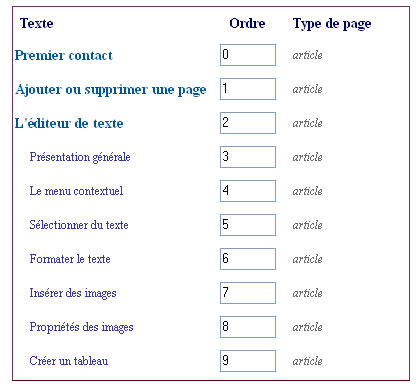This screenshot has width=419, height=386.
Task: Open the Premier contact page link
Action: point(64,55)
